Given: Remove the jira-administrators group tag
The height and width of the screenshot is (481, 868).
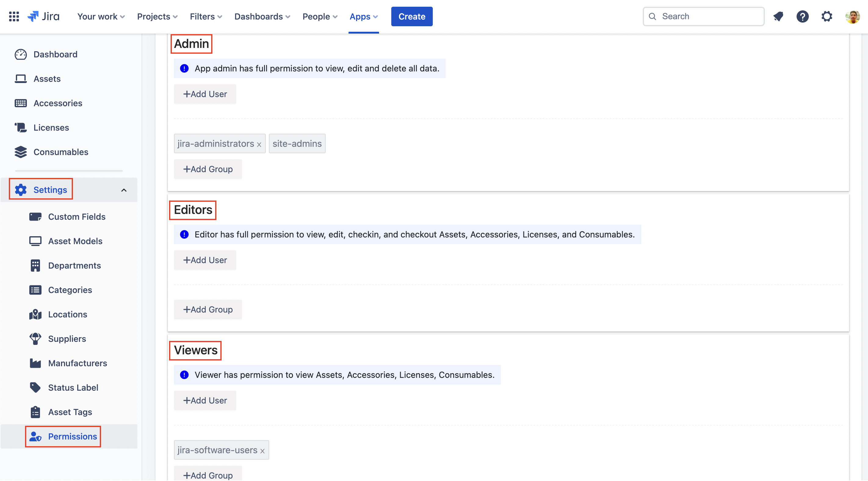Looking at the screenshot, I should tap(259, 145).
